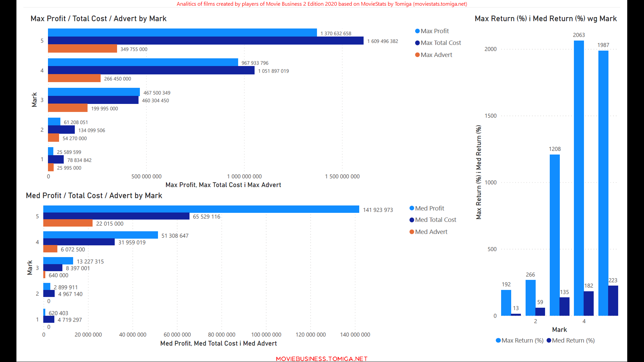Screen dimensions: 644x362
Task: Select the 1 370 632 658 Max Profit bar
Action: click(x=182, y=33)
